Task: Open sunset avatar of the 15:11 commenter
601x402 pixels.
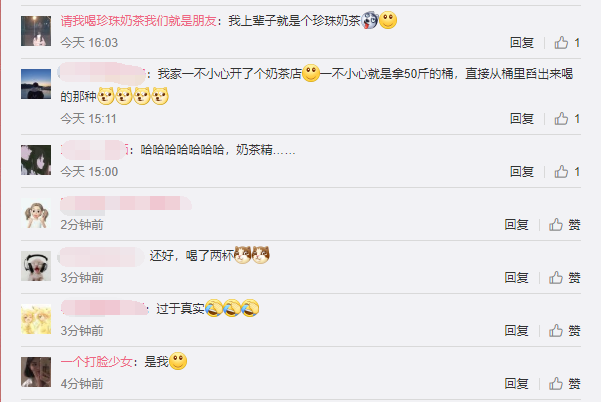Action: tap(36, 84)
